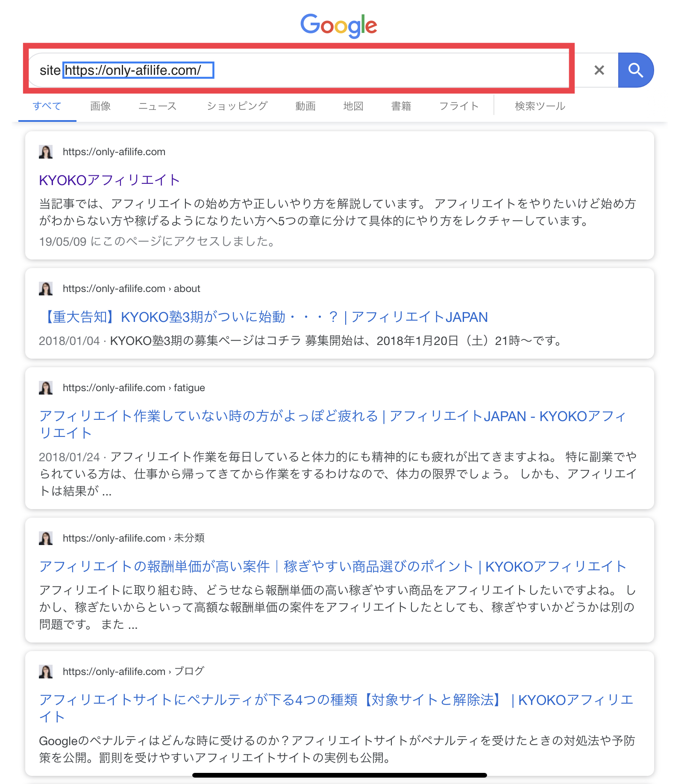Switch to the フライト tab
The image size is (696, 784).
pyautogui.click(x=459, y=106)
